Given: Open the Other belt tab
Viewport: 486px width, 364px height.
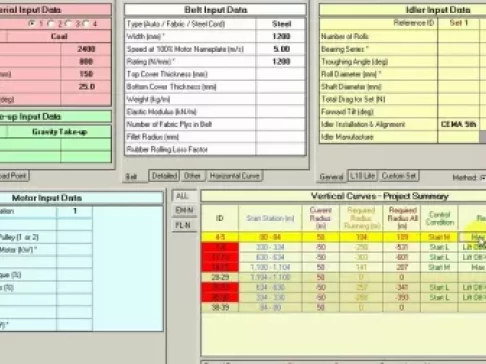Looking at the screenshot, I should point(193,176).
